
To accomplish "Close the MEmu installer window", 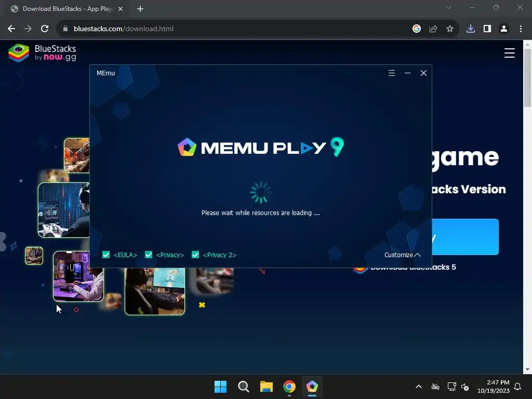I will [x=423, y=73].
